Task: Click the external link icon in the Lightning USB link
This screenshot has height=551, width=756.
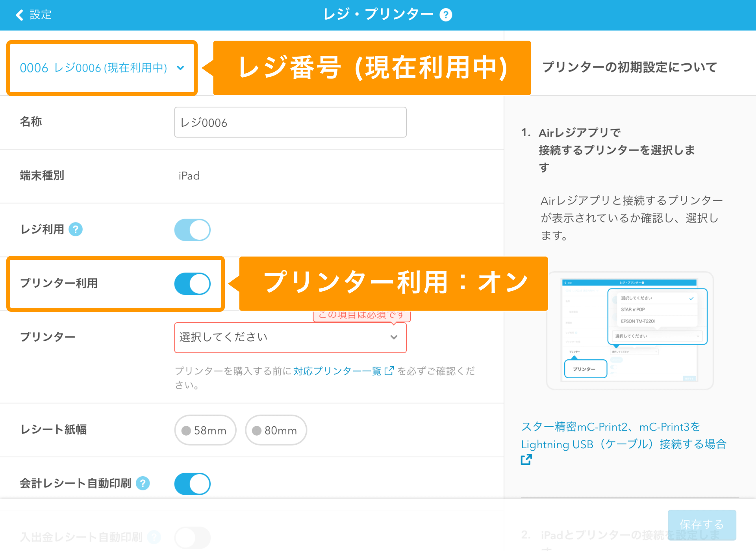Action: tap(526, 459)
